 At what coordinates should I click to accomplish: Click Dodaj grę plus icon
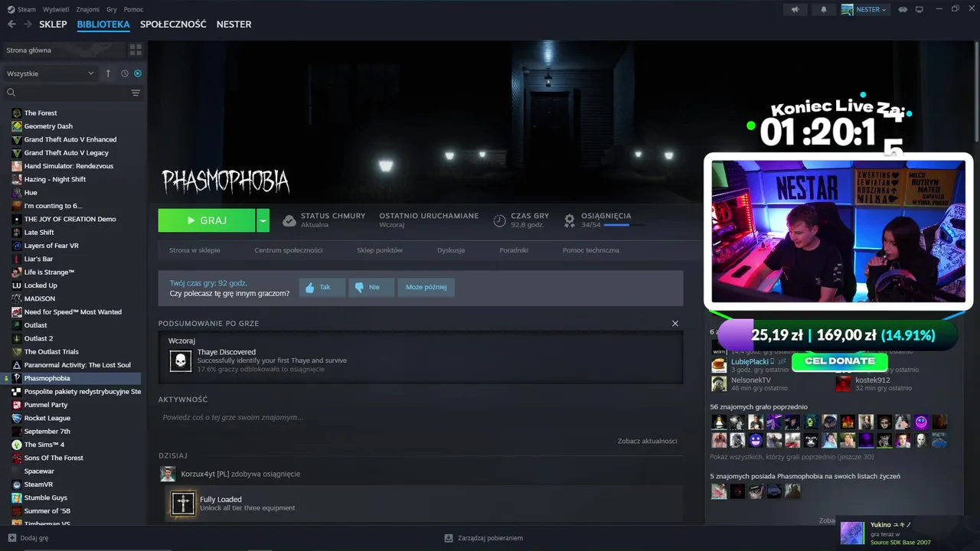[x=11, y=538]
